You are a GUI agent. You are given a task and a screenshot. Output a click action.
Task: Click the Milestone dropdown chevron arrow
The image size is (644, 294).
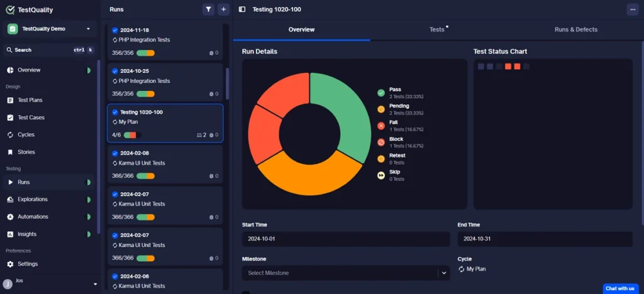tap(444, 273)
